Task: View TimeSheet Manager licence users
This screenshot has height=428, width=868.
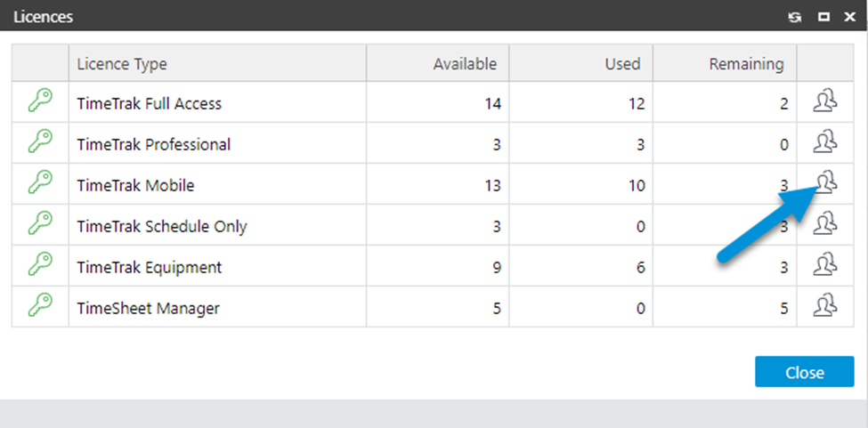Action: pyautogui.click(x=826, y=305)
